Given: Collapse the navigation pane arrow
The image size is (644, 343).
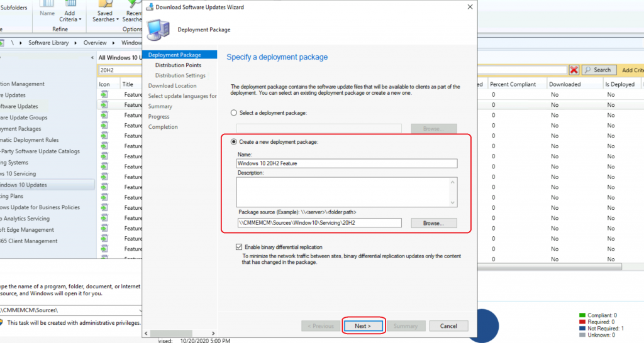Looking at the screenshot, I should point(92,58).
